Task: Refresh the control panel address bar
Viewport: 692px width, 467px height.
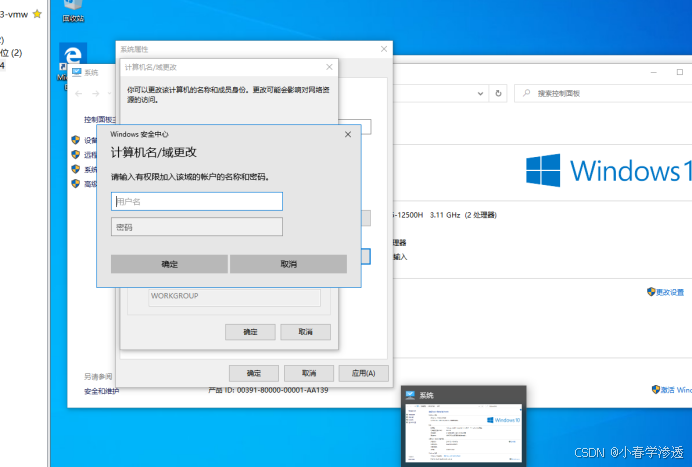Action: coord(498,94)
